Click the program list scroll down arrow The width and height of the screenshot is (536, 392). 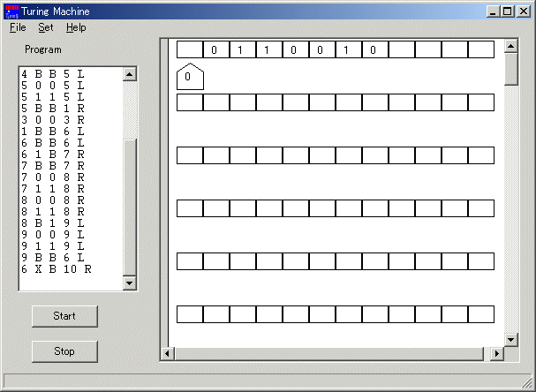[x=130, y=283]
